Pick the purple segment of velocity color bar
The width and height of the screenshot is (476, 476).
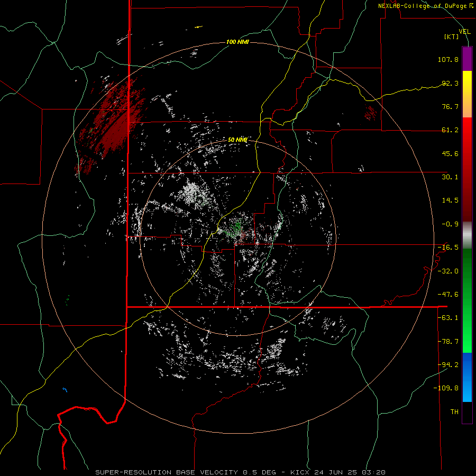(x=467, y=59)
